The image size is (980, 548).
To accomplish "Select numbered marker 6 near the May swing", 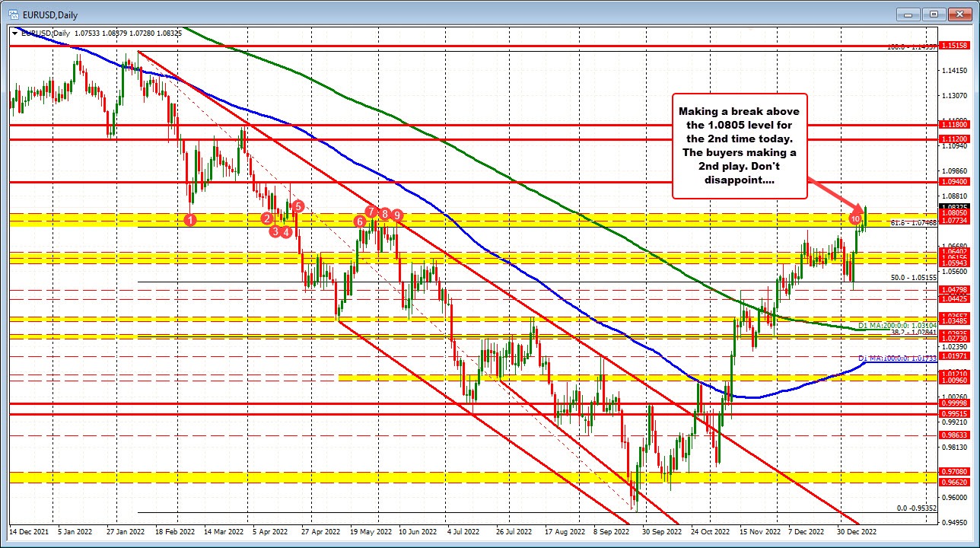I will pos(360,221).
